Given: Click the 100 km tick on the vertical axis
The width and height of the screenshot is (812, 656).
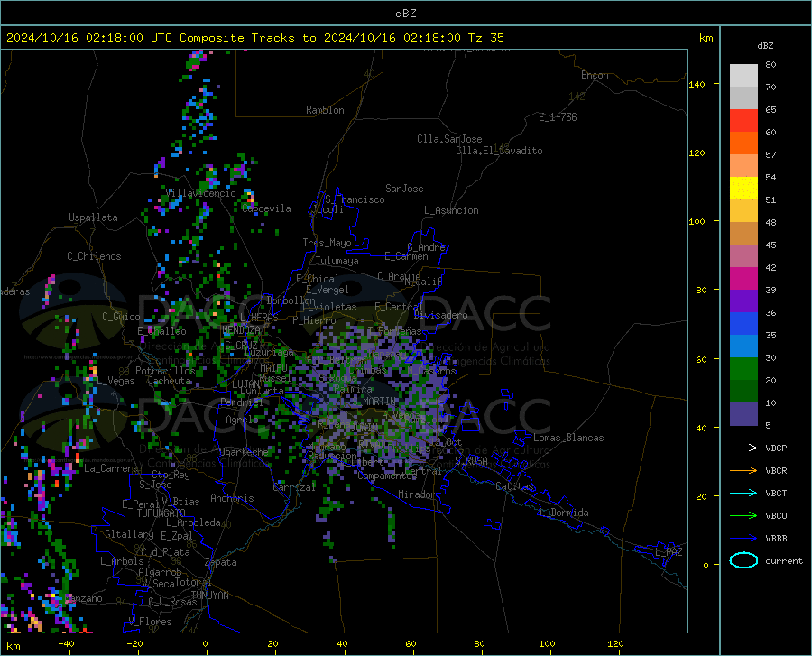Looking at the screenshot, I should click(x=697, y=222).
